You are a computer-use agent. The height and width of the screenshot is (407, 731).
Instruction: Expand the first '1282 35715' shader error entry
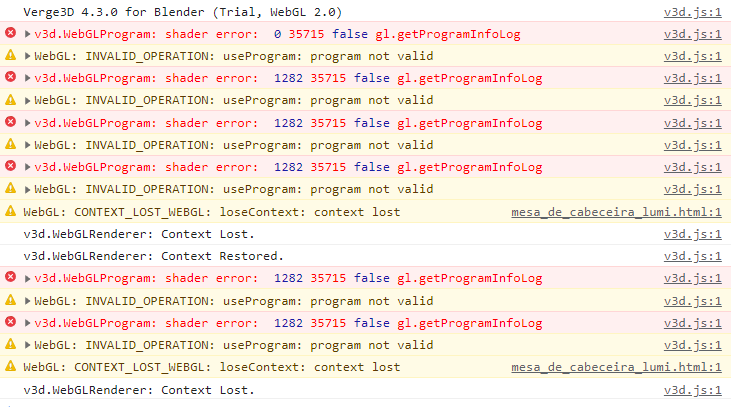[x=28, y=78]
